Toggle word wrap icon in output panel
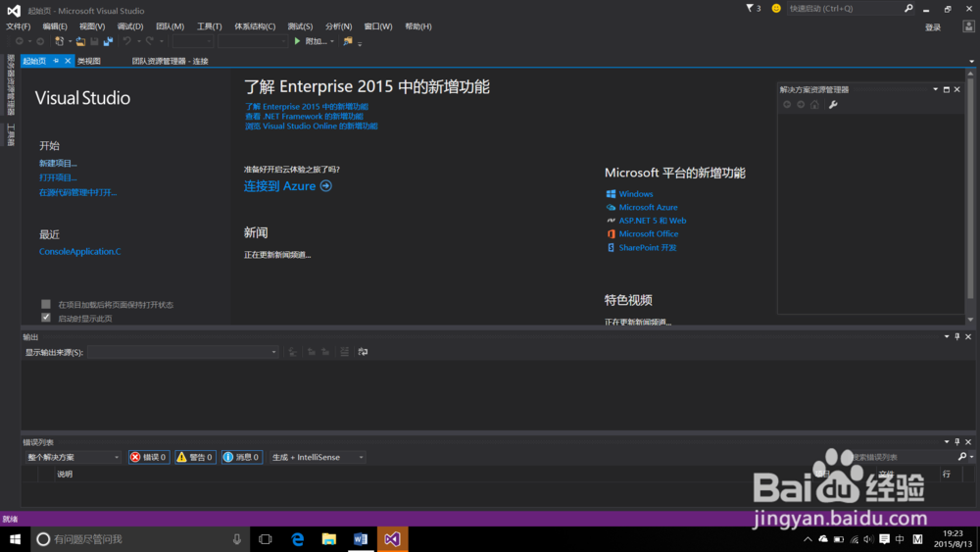Image resolution: width=980 pixels, height=552 pixels. [x=363, y=352]
